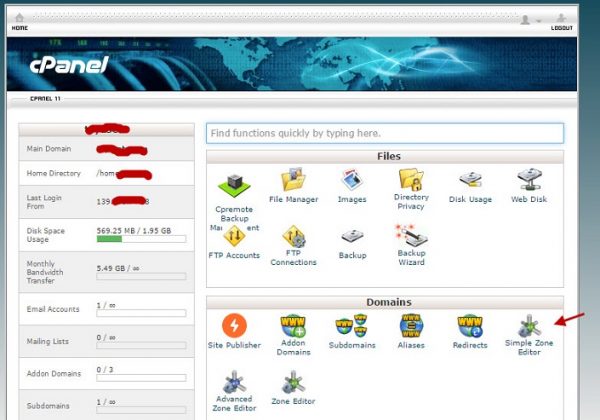The image size is (600, 420).
Task: Click the Addon Domains stats label
Action: tap(54, 373)
